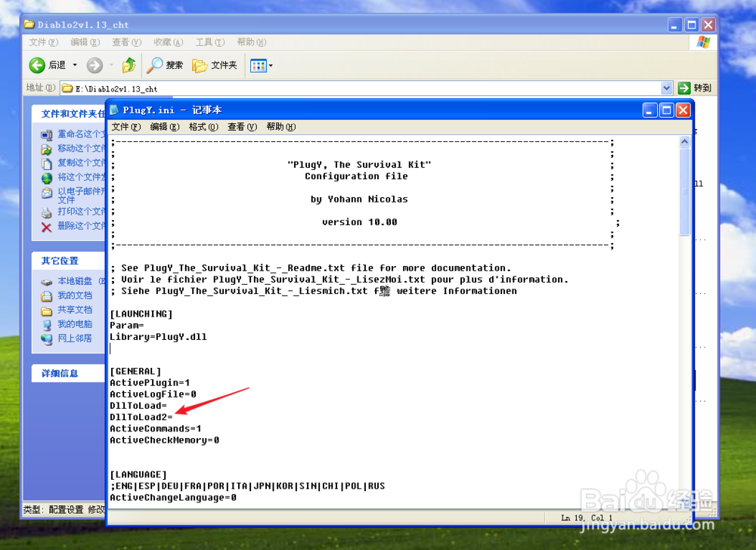The height and width of the screenshot is (550, 756).
Task: Click the ActivePlugin=1 line
Action: tap(150, 382)
